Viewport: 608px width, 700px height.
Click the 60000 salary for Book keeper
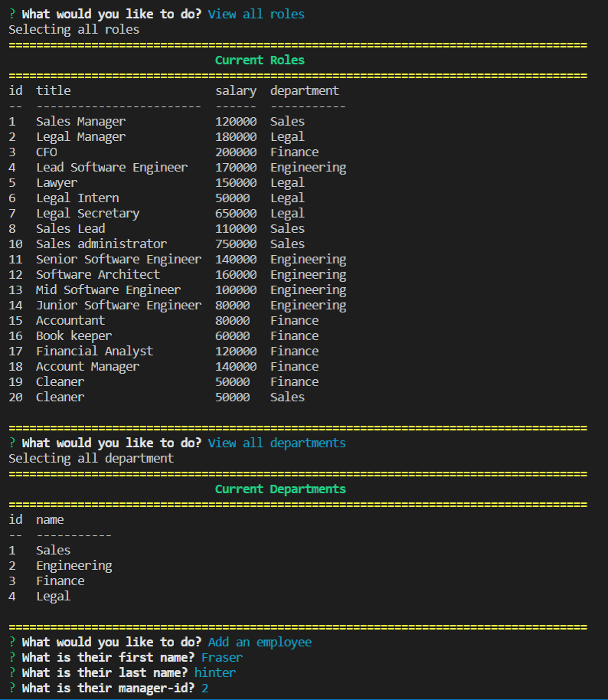tap(233, 336)
